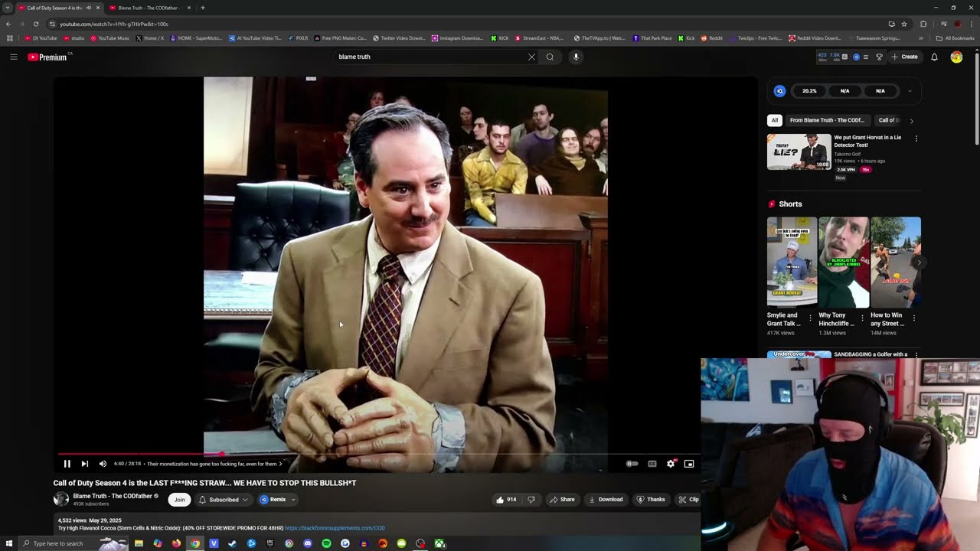Toggle closed captions in the player
980x551 pixels.
[x=652, y=464]
